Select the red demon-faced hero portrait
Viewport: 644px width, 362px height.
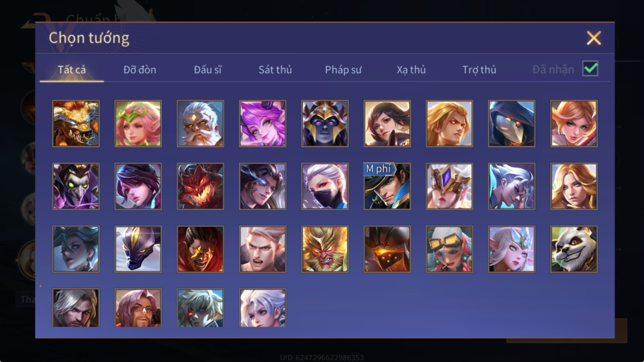pyautogui.click(x=200, y=186)
